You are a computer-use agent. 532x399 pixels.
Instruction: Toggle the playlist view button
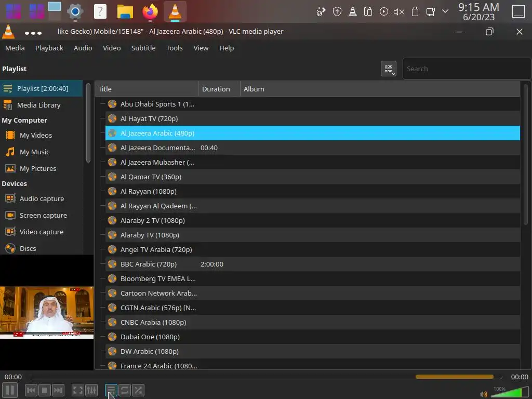pyautogui.click(x=111, y=390)
